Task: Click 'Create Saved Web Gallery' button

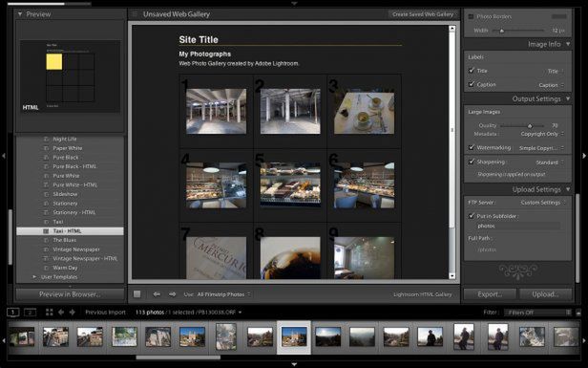Action: [423, 14]
